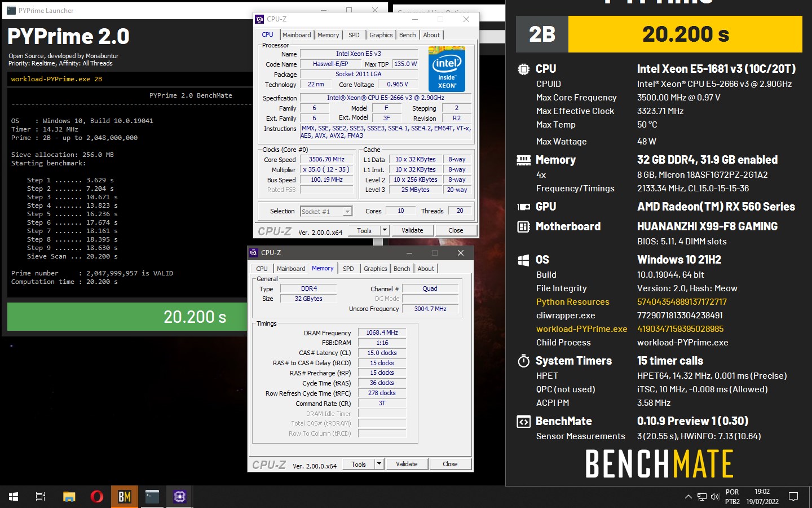Viewport: 812px width, 508px height.
Task: Select Bench tab in upper CPU-Z
Action: click(408, 35)
